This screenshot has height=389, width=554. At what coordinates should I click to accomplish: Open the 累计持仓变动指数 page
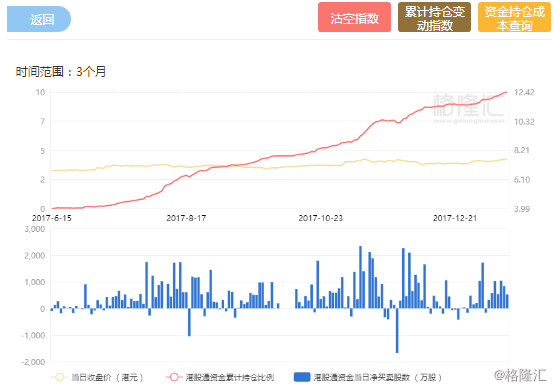tap(434, 17)
